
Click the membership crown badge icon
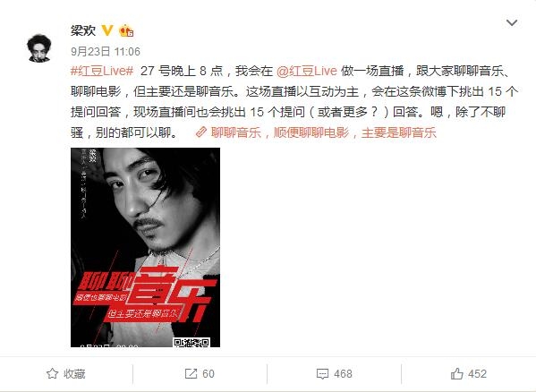126,30
